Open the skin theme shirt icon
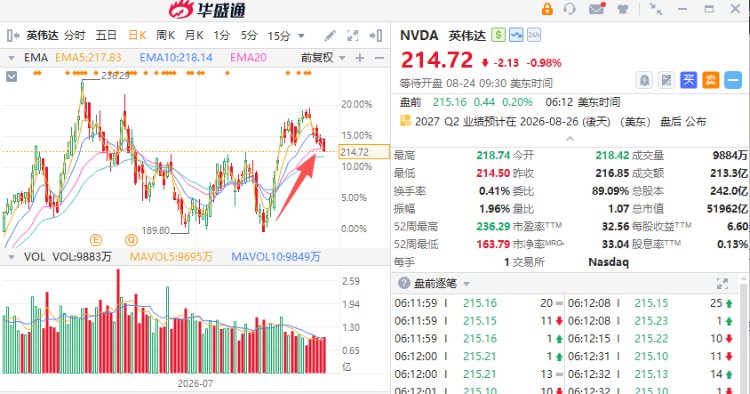Viewport: 750px width, 394px height. (x=623, y=9)
